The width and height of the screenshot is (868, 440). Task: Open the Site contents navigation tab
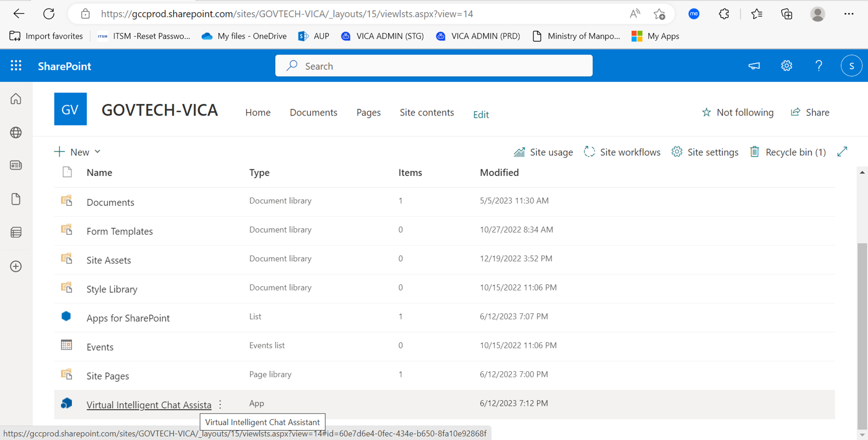point(427,112)
